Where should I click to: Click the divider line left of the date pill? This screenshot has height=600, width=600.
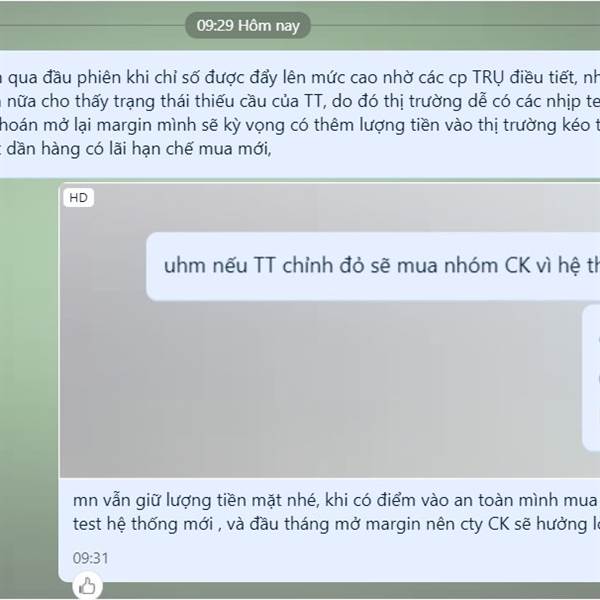click(x=93, y=26)
